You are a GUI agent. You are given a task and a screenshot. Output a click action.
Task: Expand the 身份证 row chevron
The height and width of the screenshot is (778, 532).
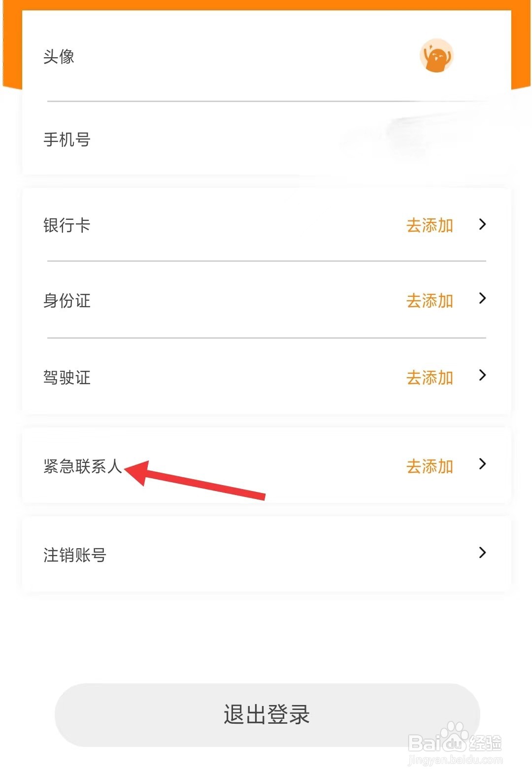pos(482,298)
